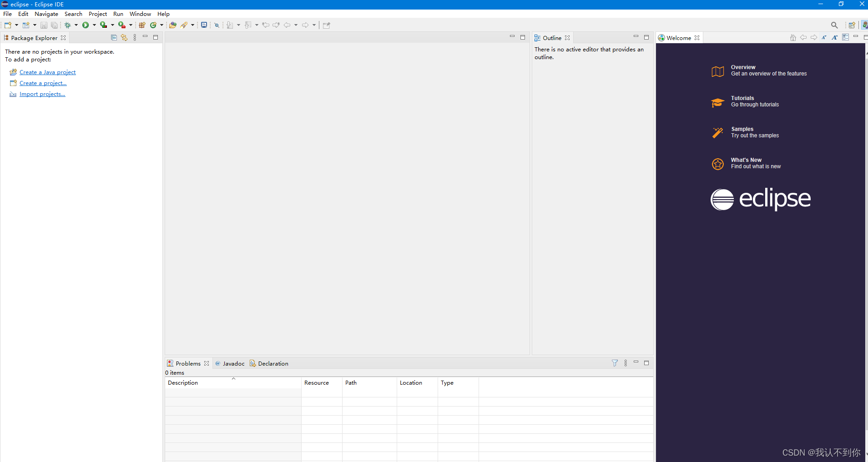
Task: Collapse All in Package Explorer
Action: click(114, 37)
